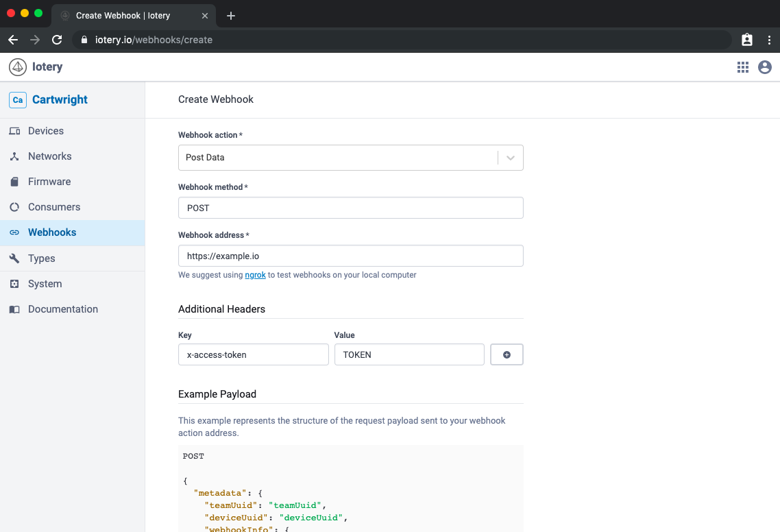The height and width of the screenshot is (532, 780).
Task: Click the Types wrench icon
Action: pos(14,258)
